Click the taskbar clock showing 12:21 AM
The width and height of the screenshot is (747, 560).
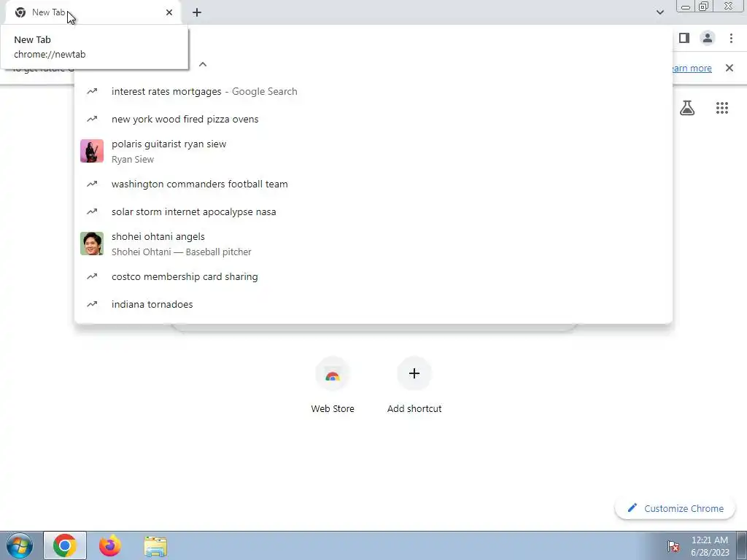tap(710, 545)
